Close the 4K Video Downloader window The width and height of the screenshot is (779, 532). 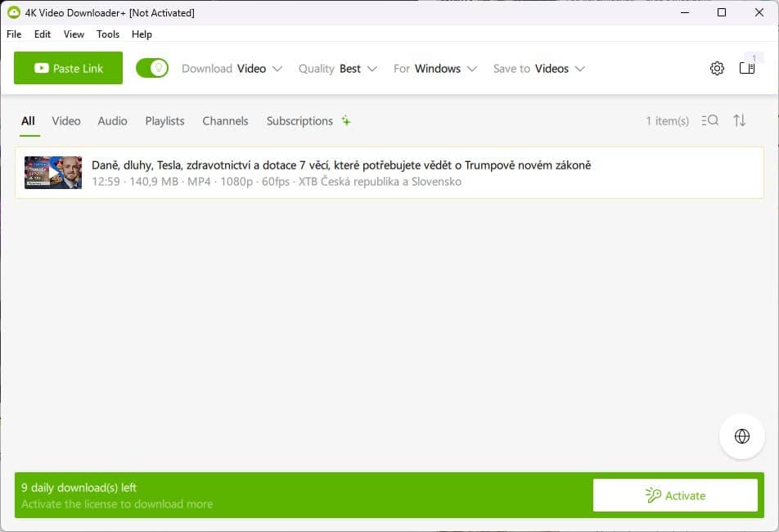(x=759, y=12)
